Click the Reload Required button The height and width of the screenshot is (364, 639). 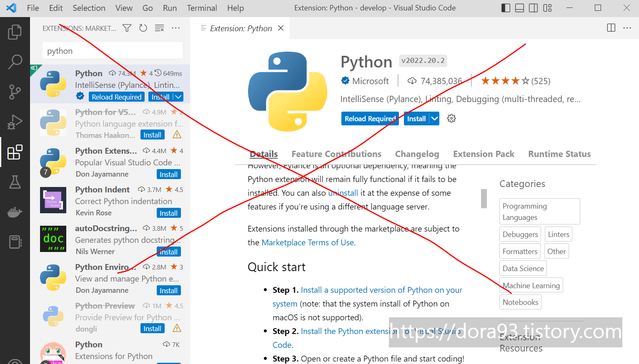pos(370,118)
